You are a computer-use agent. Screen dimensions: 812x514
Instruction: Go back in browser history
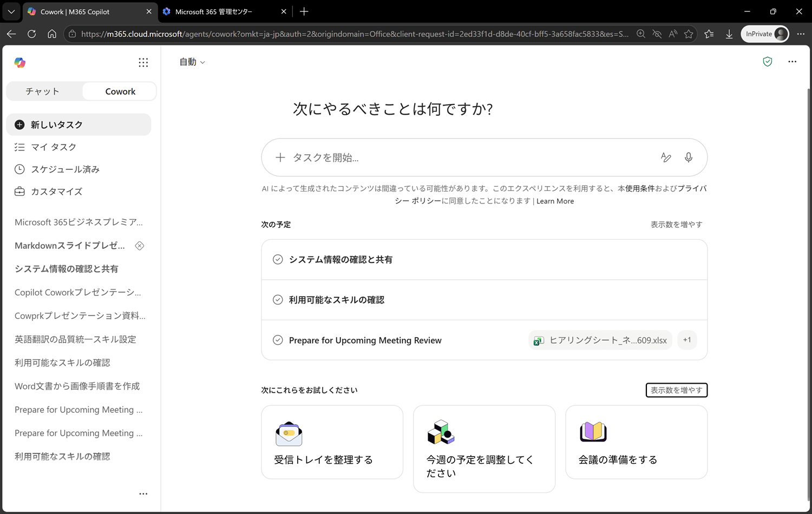[x=11, y=34]
